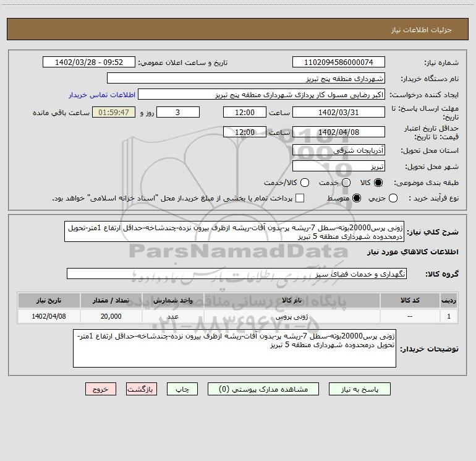The height and width of the screenshot is (461, 476).
Task: Click the ردیف column header
Action: click(x=449, y=301)
